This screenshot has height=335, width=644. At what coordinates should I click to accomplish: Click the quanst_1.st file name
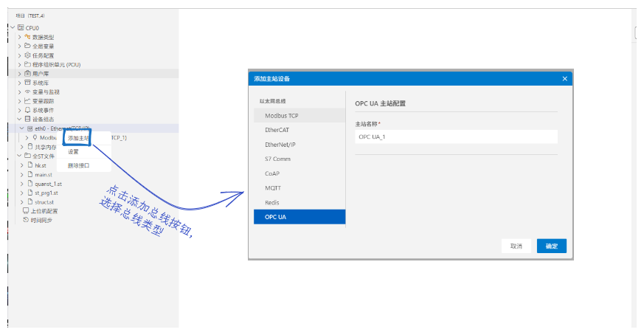click(x=49, y=184)
